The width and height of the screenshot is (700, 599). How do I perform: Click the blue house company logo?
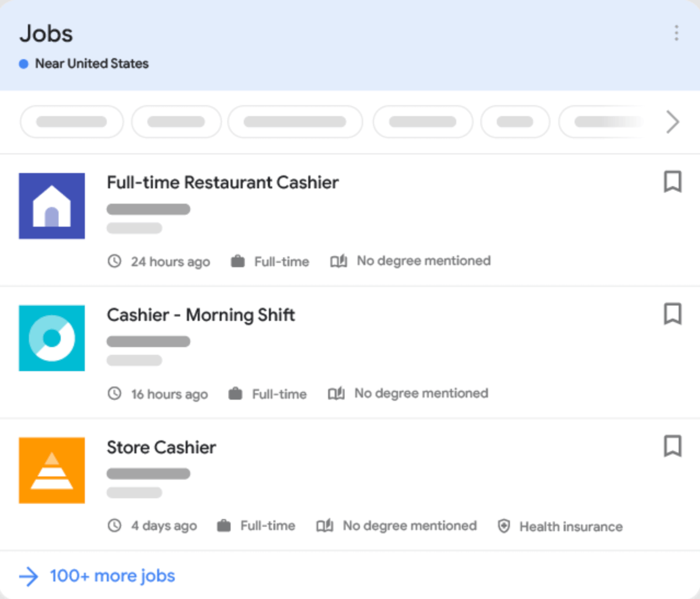[52, 206]
